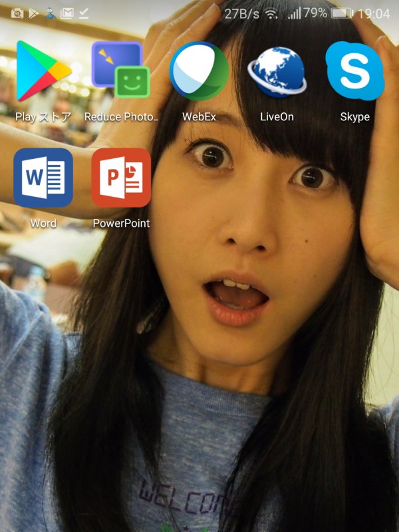Open the Skype app

pos(355,71)
